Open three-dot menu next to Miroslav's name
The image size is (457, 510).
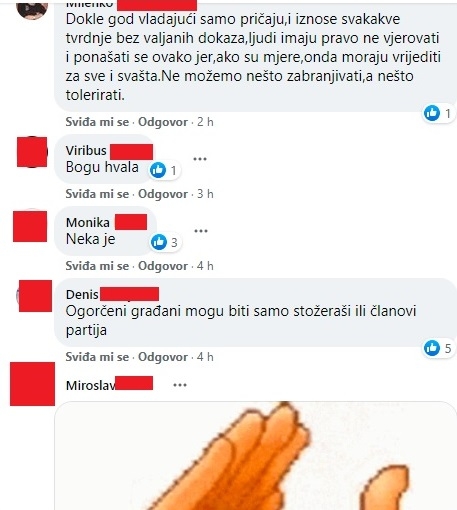tap(180, 385)
